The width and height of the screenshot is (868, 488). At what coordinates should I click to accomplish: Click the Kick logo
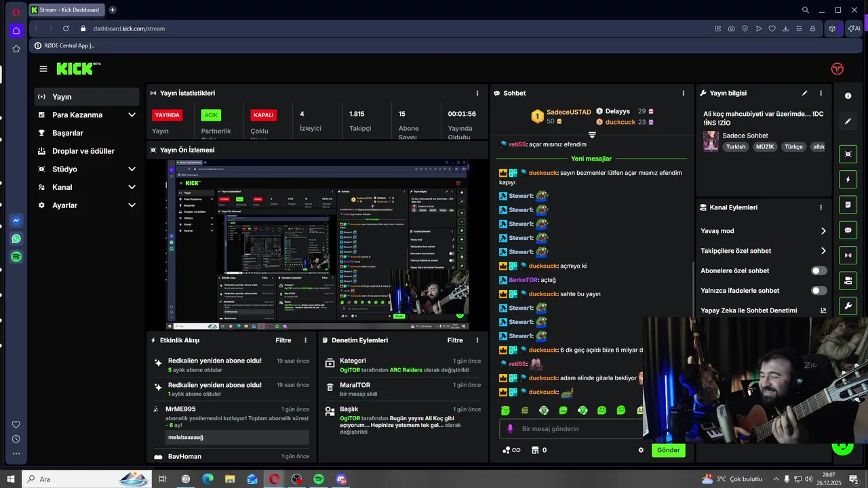(78, 68)
